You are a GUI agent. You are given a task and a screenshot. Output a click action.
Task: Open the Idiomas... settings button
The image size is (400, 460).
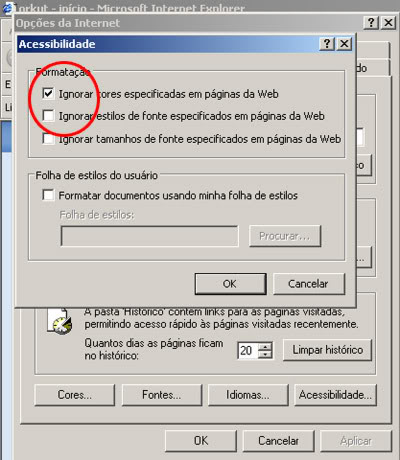click(248, 395)
